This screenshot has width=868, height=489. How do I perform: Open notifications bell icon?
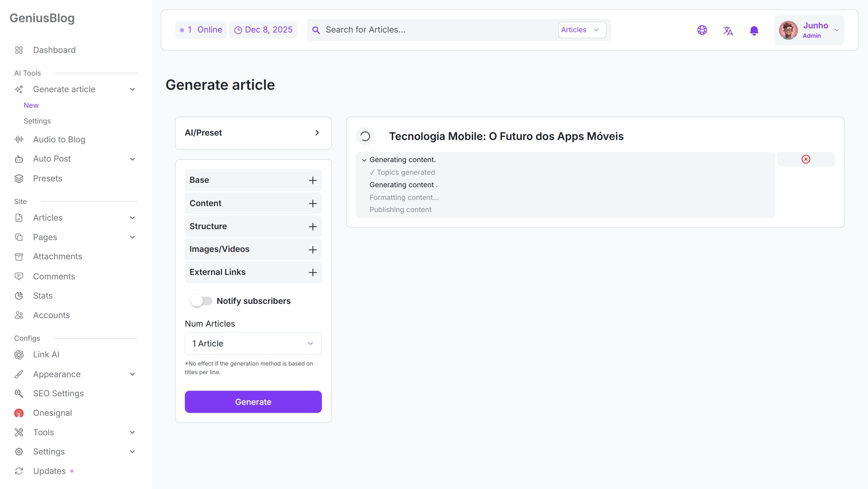tap(754, 31)
